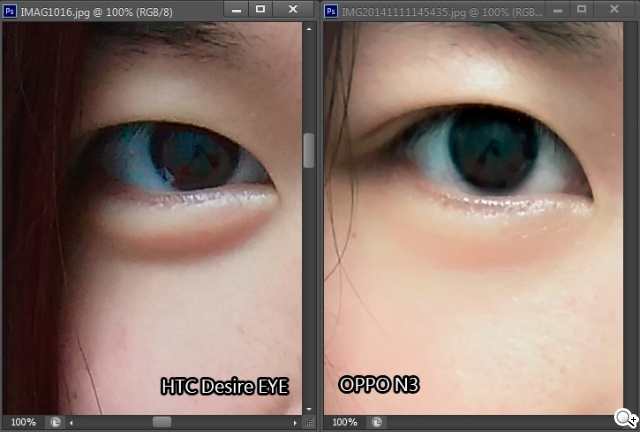Click the vertical scrollbar thumb in the IMAG1016.jpg window
Viewport: 640px width, 432px height.
tap(309, 150)
